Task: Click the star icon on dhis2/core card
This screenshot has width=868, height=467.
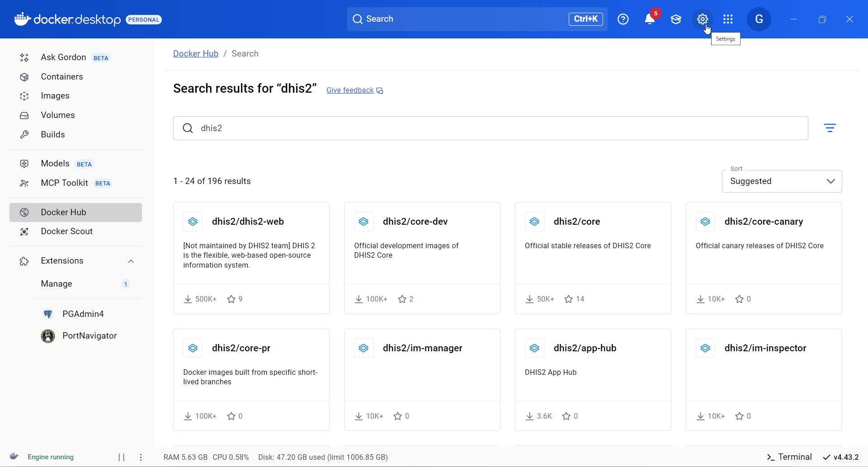Action: coord(569,299)
